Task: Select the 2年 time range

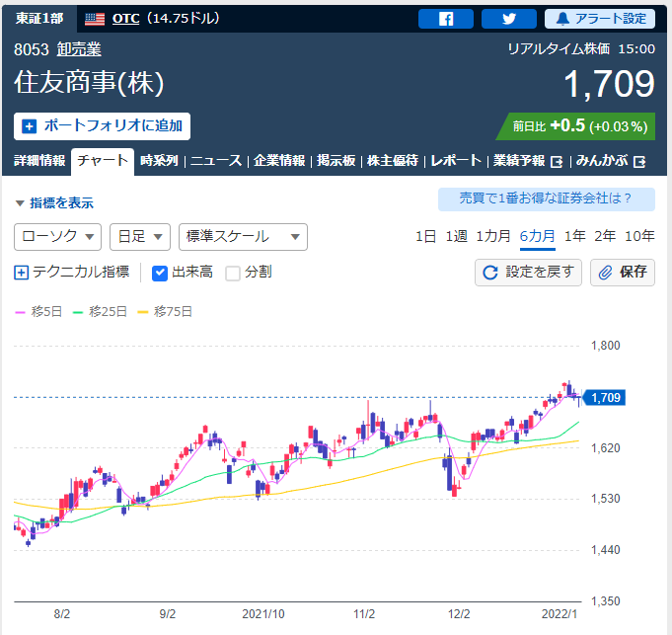Action: (605, 236)
